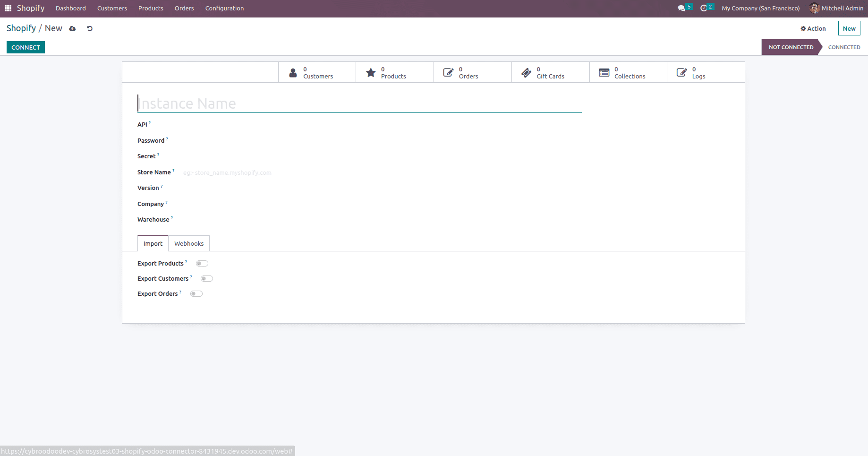
Task: Click the Password tooltip question mark
Action: click(x=167, y=139)
